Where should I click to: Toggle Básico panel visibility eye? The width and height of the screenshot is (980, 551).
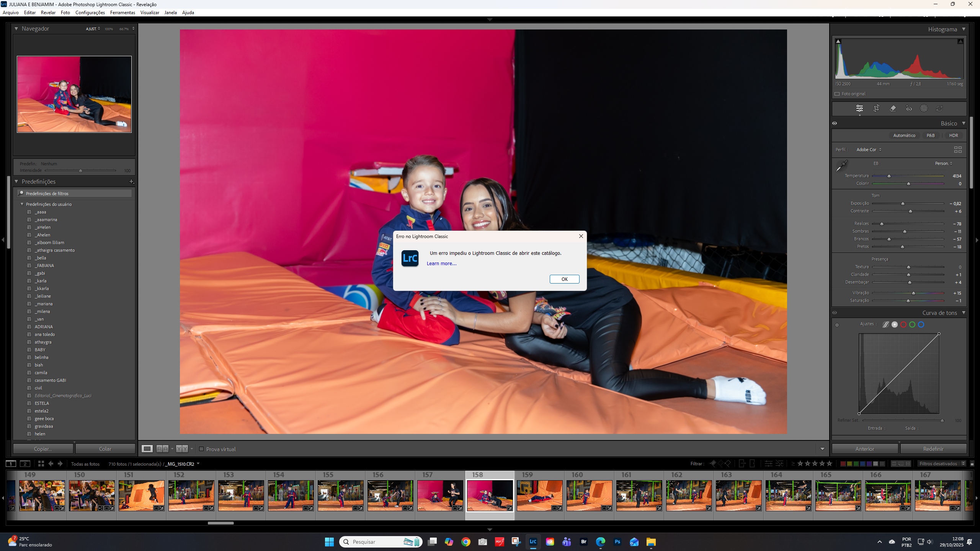(x=835, y=123)
